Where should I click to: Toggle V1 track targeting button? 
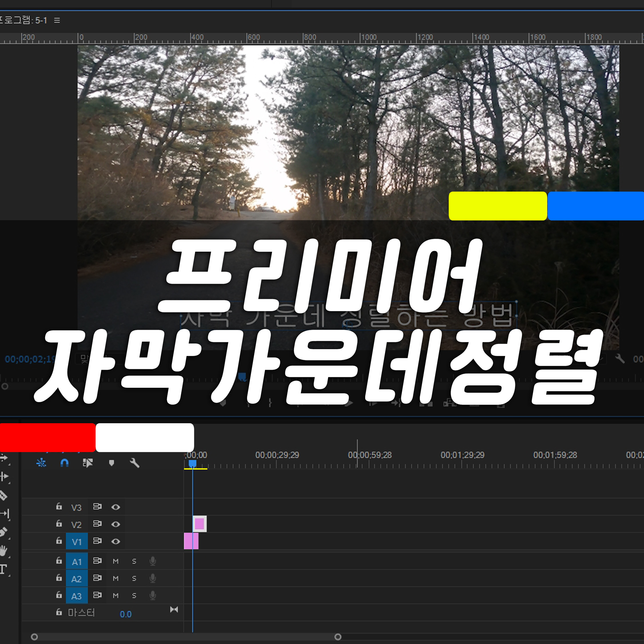pyautogui.click(x=77, y=541)
